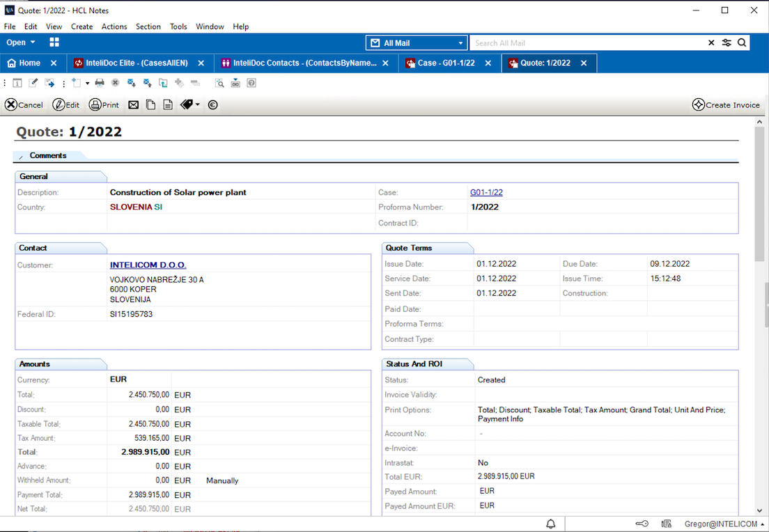Click the copy documents icon in action bar
The image size is (769, 532).
151,104
